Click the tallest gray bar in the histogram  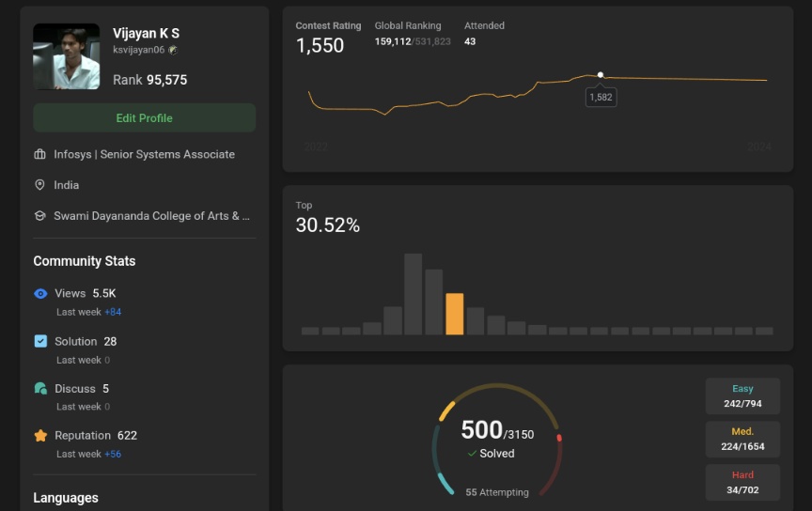click(414, 294)
